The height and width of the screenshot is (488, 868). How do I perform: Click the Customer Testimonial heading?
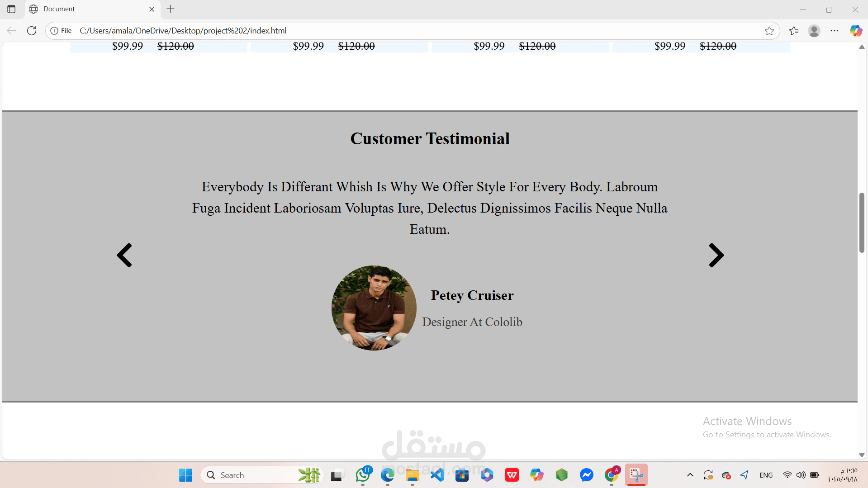click(430, 139)
